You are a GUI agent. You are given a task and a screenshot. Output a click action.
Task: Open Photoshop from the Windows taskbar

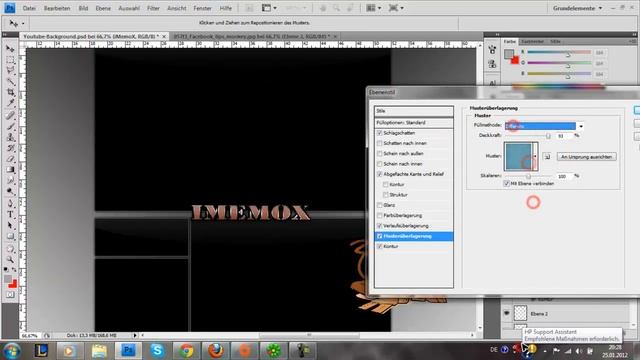click(128, 350)
